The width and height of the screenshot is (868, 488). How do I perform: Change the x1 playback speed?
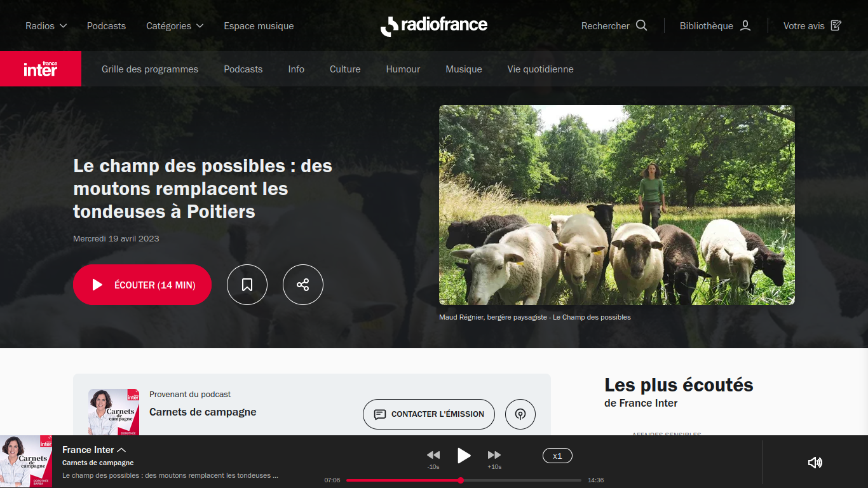click(557, 456)
